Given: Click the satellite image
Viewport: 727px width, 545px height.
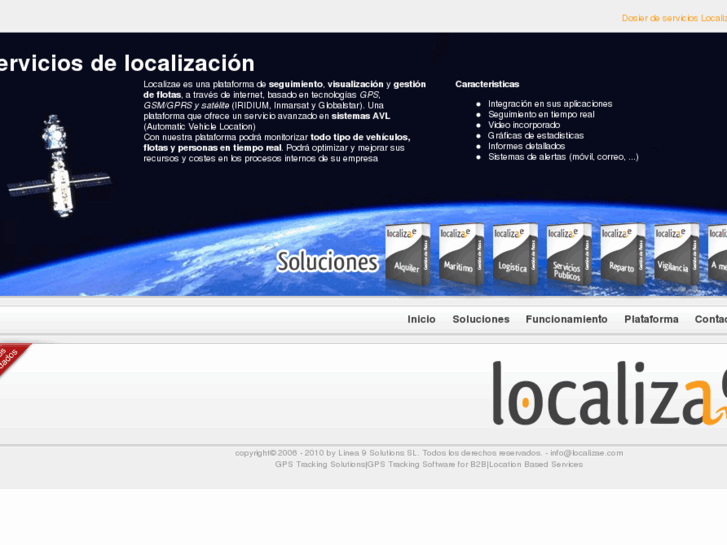Looking at the screenshot, I should pyautogui.click(x=59, y=166).
